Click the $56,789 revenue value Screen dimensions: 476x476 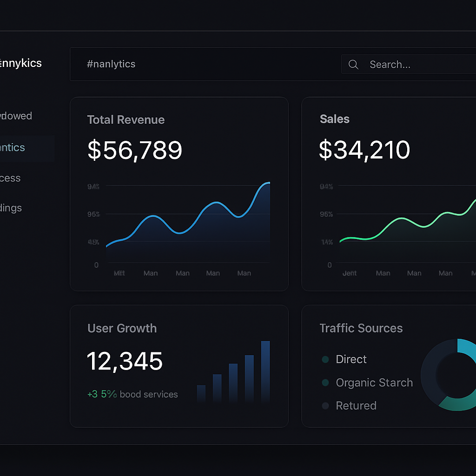coord(135,150)
